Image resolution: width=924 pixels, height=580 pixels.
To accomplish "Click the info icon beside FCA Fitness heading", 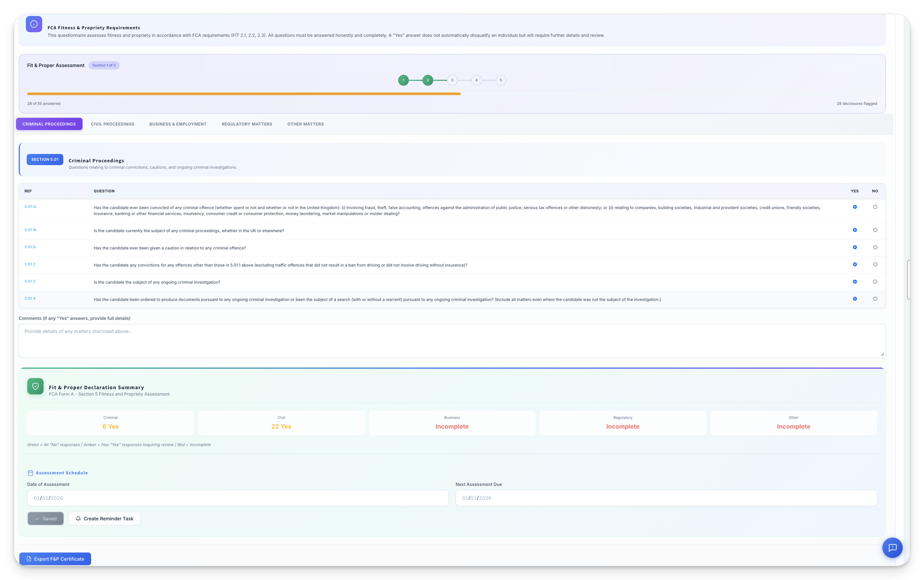I will point(34,24).
